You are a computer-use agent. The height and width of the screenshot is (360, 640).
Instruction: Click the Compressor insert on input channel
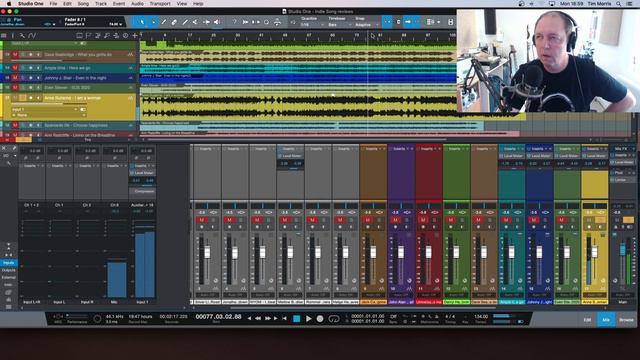click(x=142, y=191)
